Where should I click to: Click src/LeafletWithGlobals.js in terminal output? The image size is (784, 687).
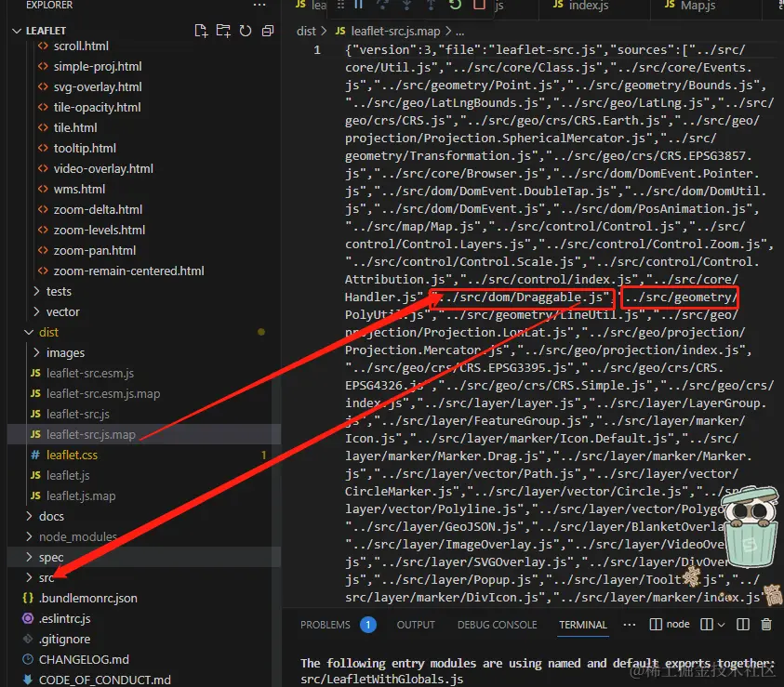tap(381, 679)
